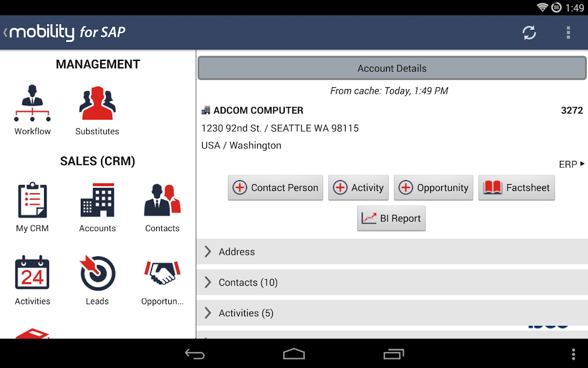Open the Factsheet button

coord(516,187)
